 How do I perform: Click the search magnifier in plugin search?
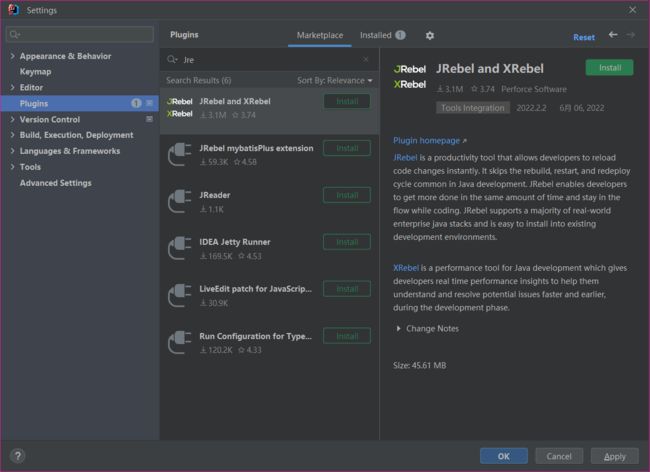[x=172, y=60]
